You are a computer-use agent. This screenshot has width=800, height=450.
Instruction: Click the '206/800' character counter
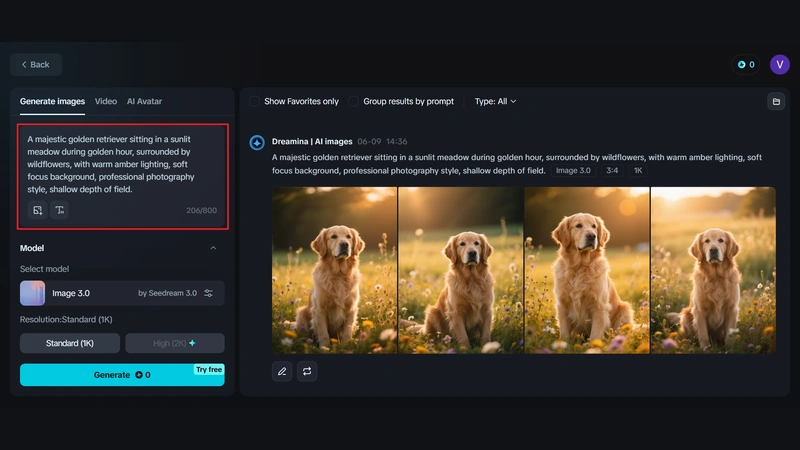(x=202, y=210)
